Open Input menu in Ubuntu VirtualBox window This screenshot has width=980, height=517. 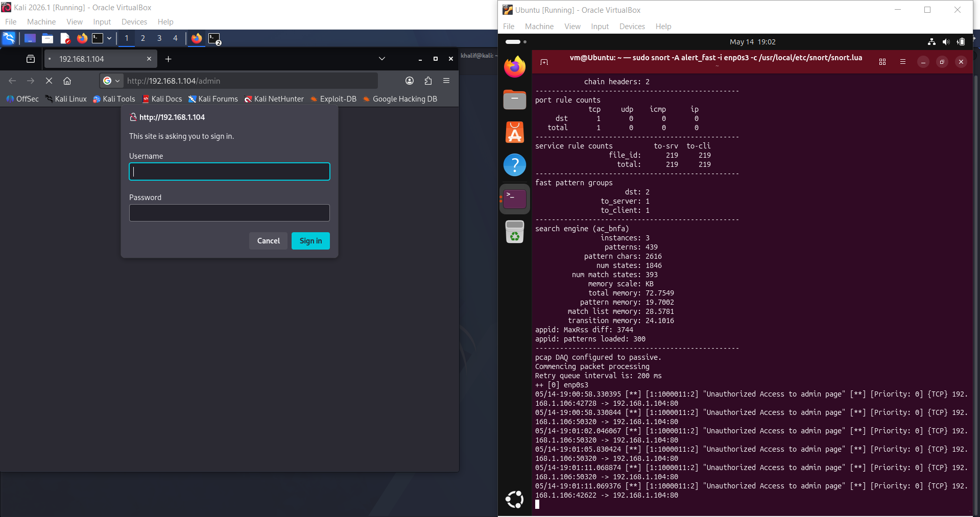click(x=600, y=27)
